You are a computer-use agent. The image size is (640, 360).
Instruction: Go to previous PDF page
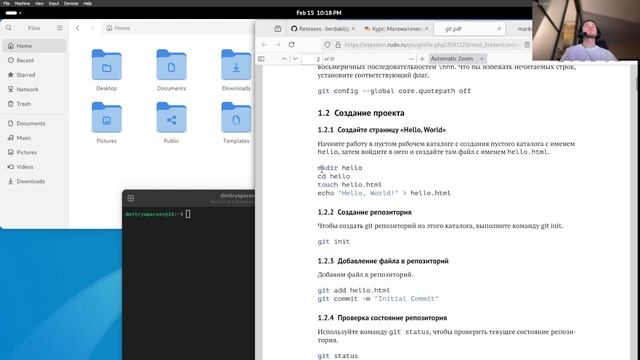pos(284,59)
